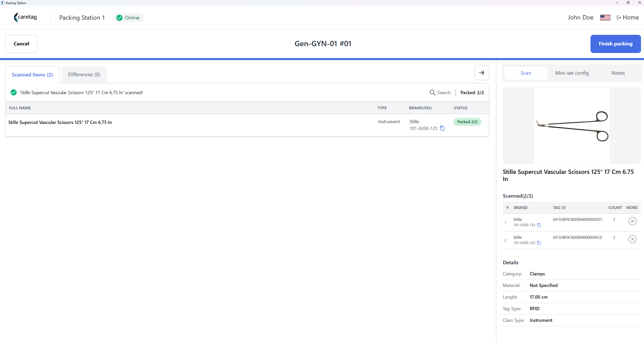The height and width of the screenshot is (342, 644).
Task: Select the Scan tab
Action: point(526,73)
